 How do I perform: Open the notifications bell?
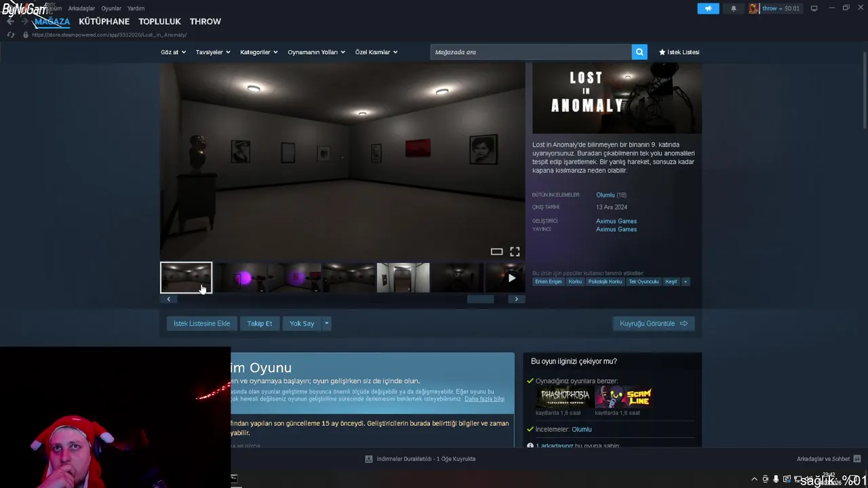coord(733,8)
